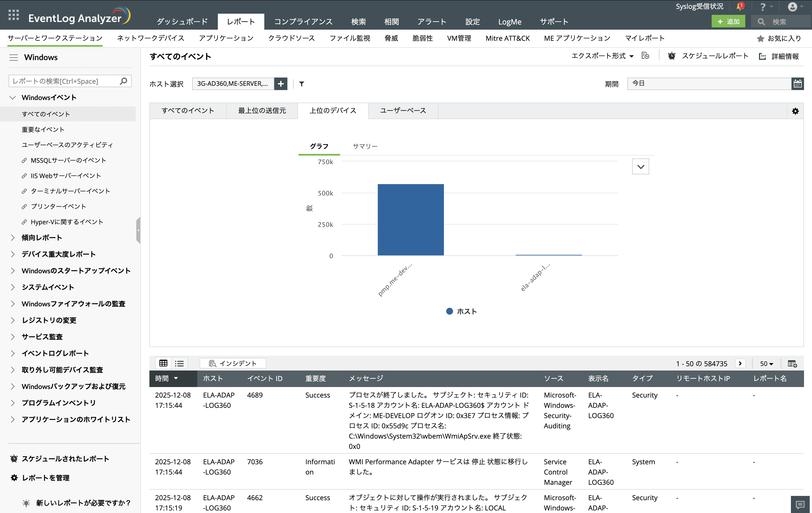Image resolution: width=812 pixels, height=513 pixels.
Task: Click the plus icon beside host selection
Action: click(281, 84)
